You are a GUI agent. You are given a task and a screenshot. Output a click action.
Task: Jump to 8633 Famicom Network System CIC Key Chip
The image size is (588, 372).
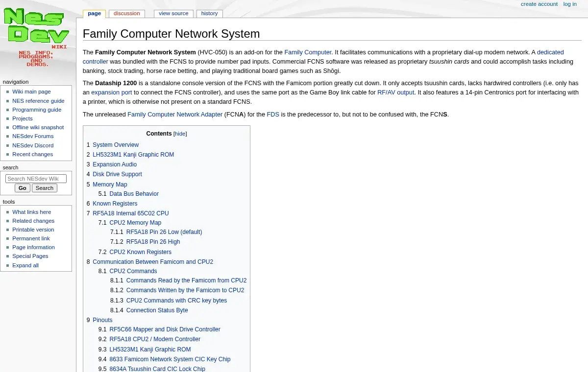pyautogui.click(x=170, y=359)
